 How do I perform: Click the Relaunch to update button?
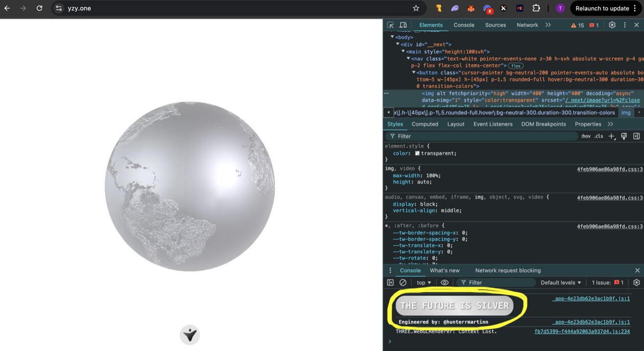(602, 8)
